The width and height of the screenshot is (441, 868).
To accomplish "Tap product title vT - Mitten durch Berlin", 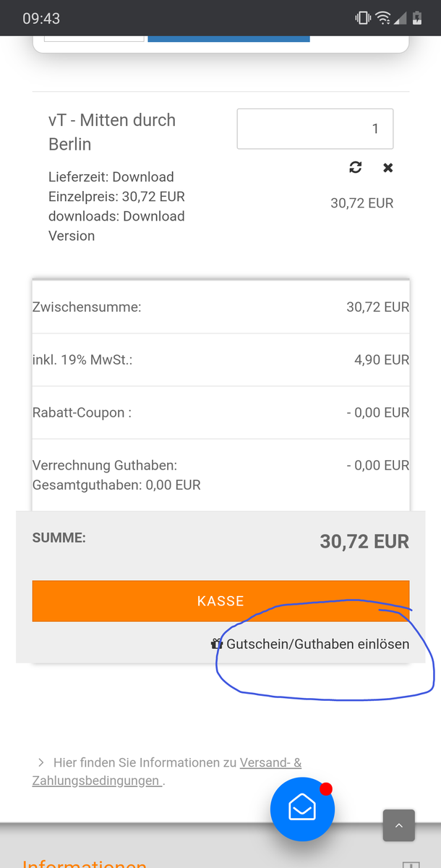I will 112,132.
